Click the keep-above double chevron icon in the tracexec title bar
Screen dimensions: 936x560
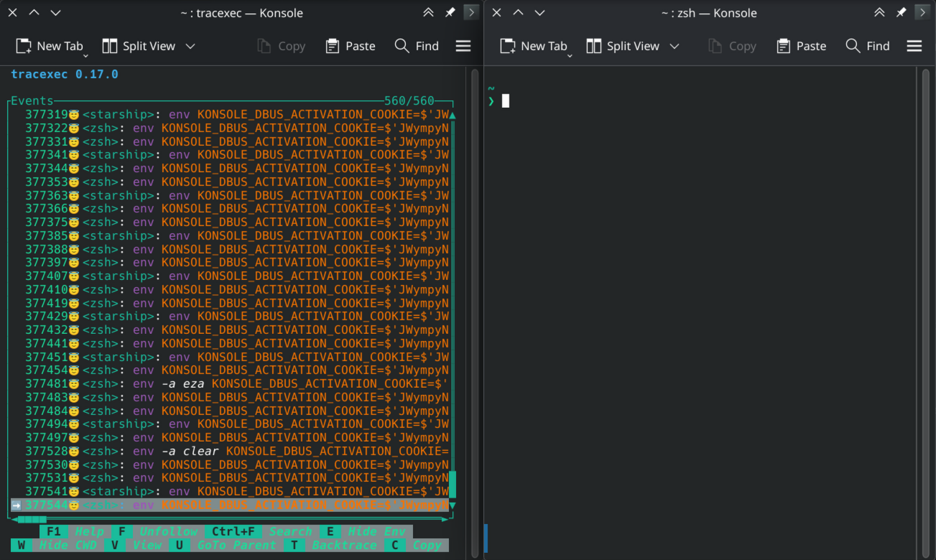point(428,12)
